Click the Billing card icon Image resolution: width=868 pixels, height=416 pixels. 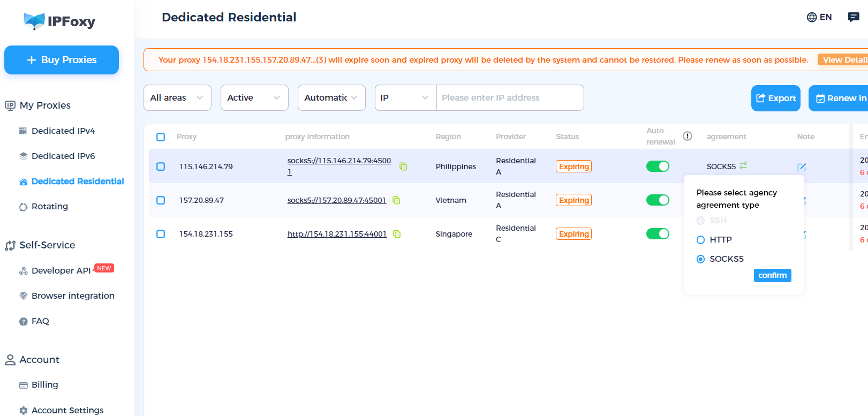point(23,385)
